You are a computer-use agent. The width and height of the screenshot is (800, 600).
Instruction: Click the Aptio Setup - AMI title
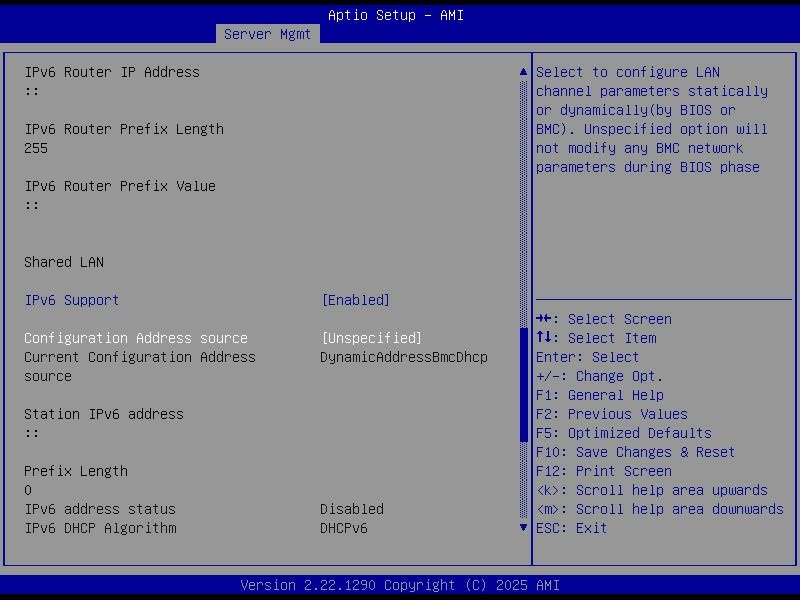click(x=396, y=15)
